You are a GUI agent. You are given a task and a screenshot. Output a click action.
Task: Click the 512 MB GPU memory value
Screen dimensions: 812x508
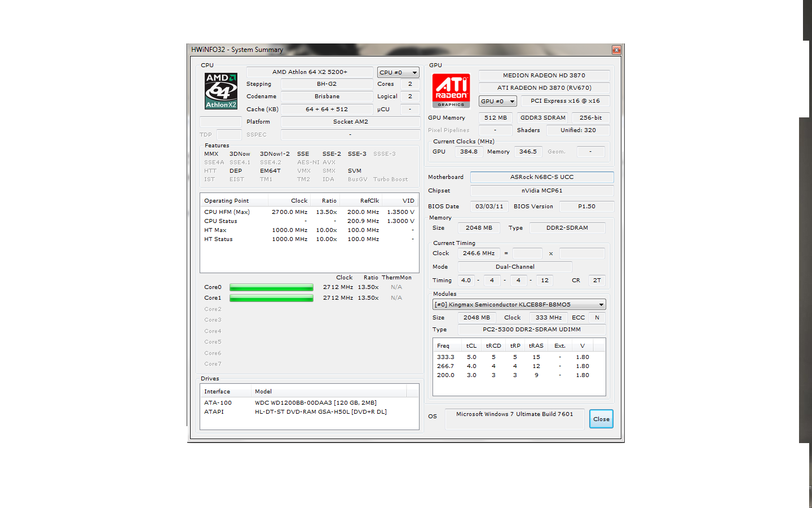pos(496,118)
